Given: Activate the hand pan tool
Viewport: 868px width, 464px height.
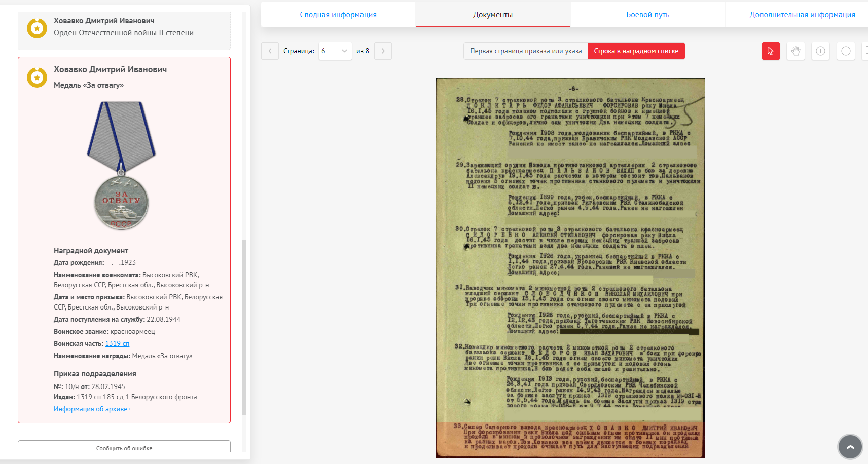Looking at the screenshot, I should tap(795, 51).
